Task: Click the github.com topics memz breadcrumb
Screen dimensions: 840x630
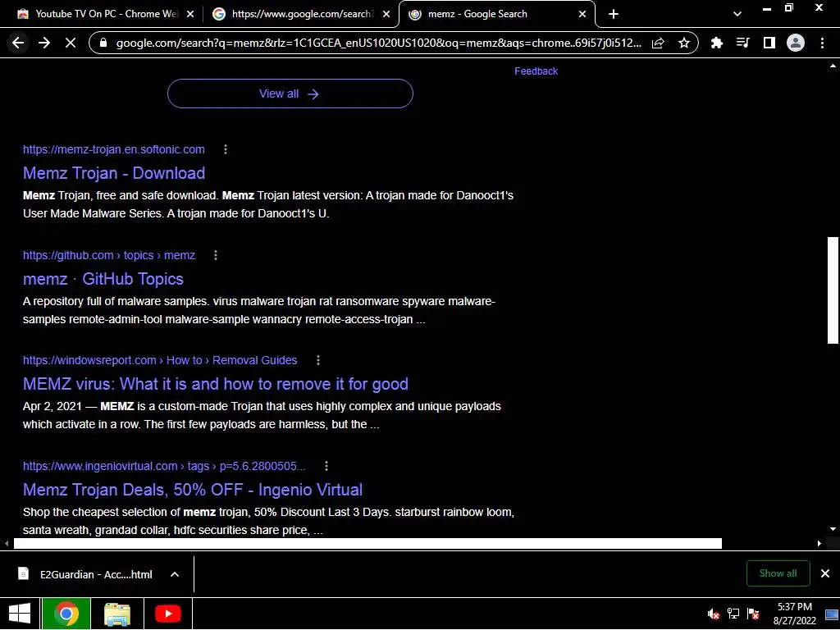Action: coord(109,255)
